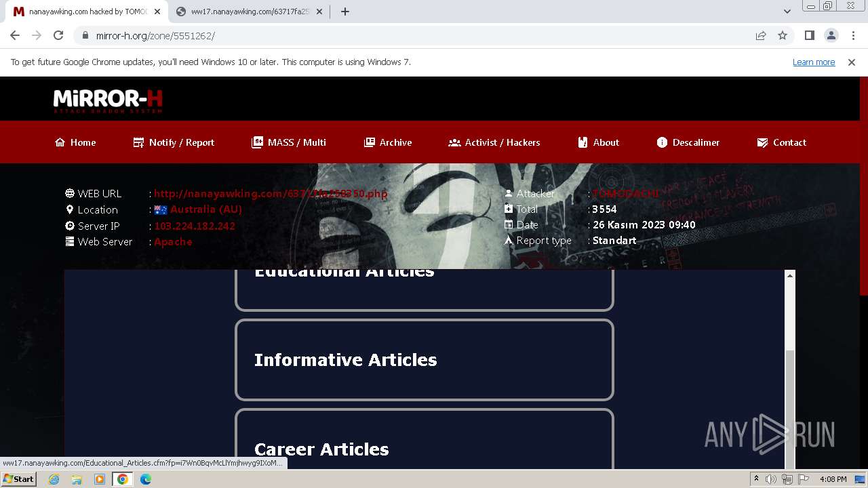868x488 pixels.
Task: Open File Explorer from the taskbar
Action: pos(77,479)
